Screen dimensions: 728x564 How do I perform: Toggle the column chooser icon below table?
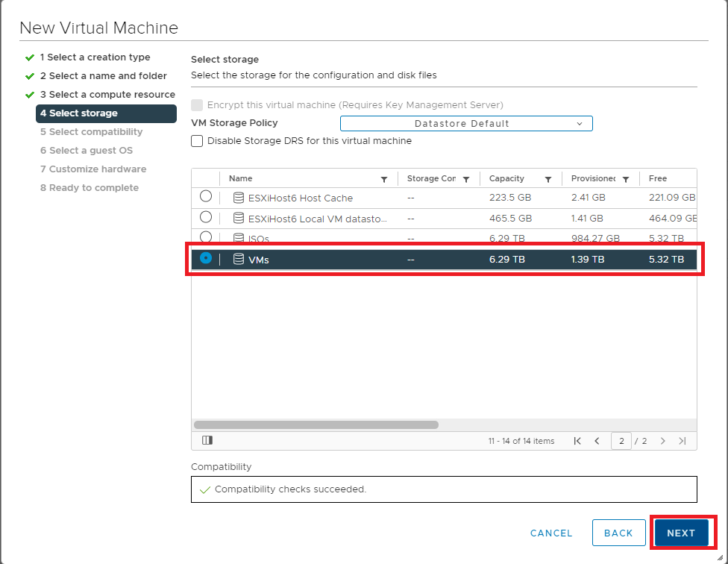pyautogui.click(x=207, y=441)
